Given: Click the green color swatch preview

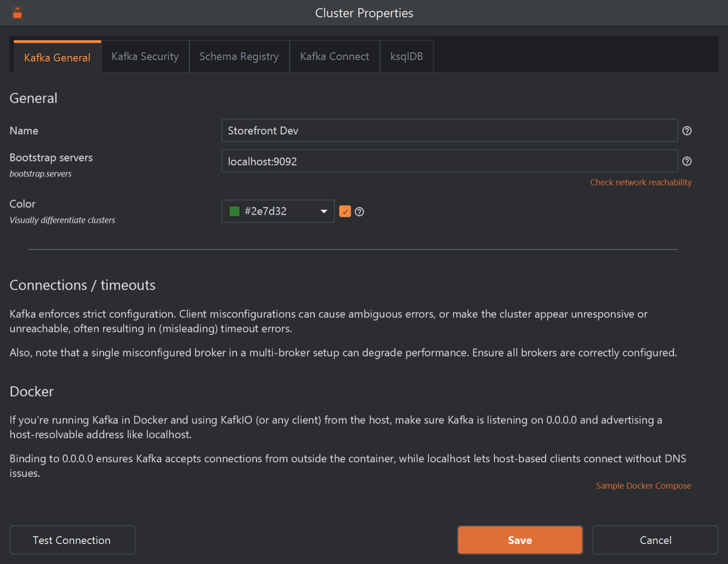Looking at the screenshot, I should click(234, 211).
